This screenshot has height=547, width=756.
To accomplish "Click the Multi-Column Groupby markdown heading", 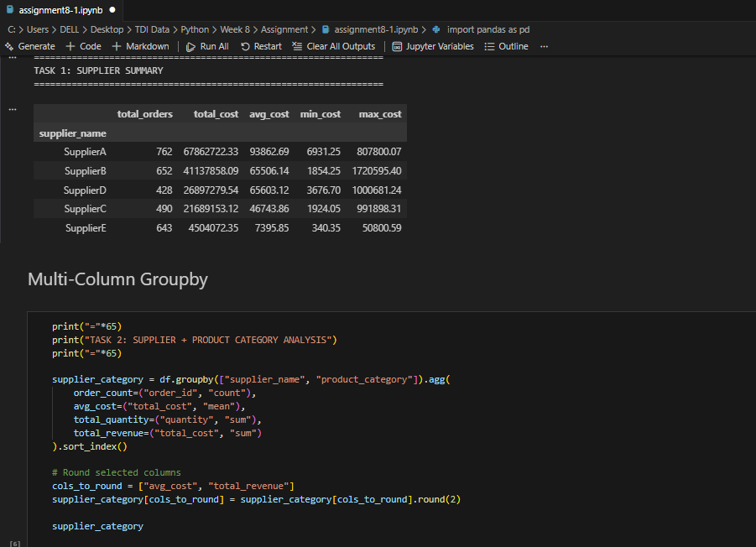I will [117, 279].
